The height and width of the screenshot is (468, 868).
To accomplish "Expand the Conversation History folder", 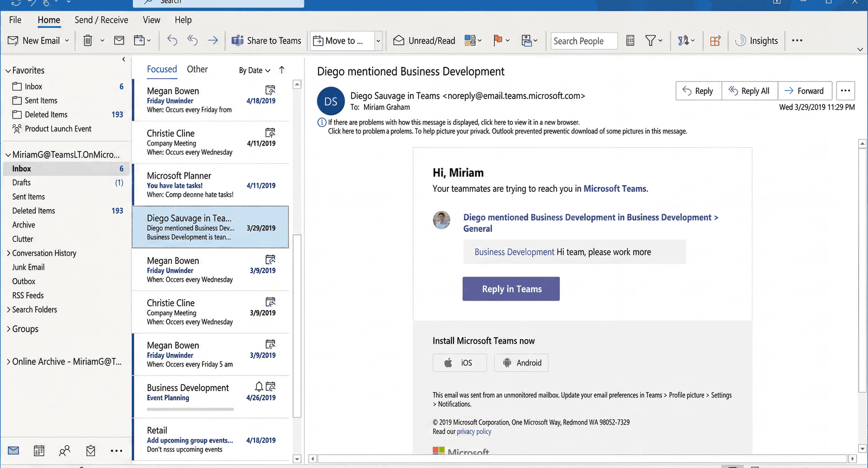I will click(x=9, y=253).
